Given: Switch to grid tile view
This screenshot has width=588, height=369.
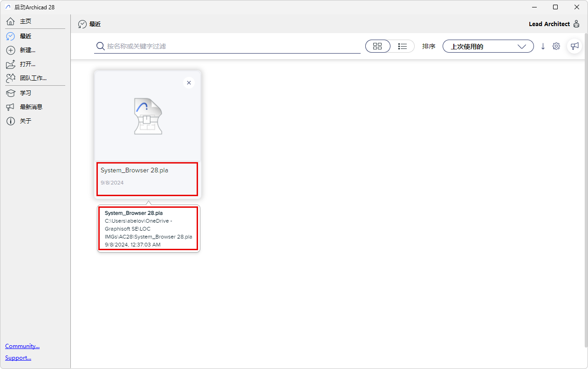Looking at the screenshot, I should click(378, 46).
